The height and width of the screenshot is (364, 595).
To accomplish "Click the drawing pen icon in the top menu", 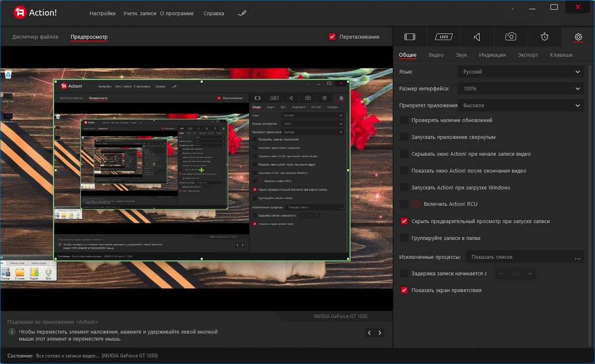I will click(242, 13).
